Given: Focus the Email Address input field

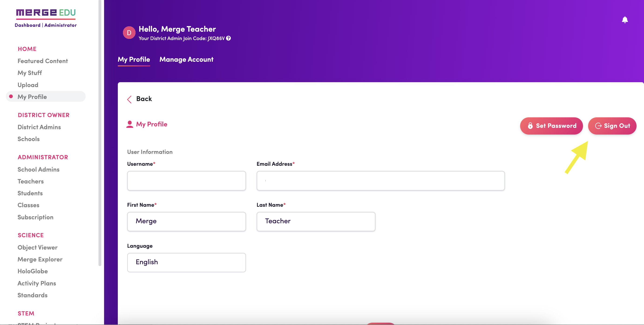Looking at the screenshot, I should pyautogui.click(x=380, y=180).
